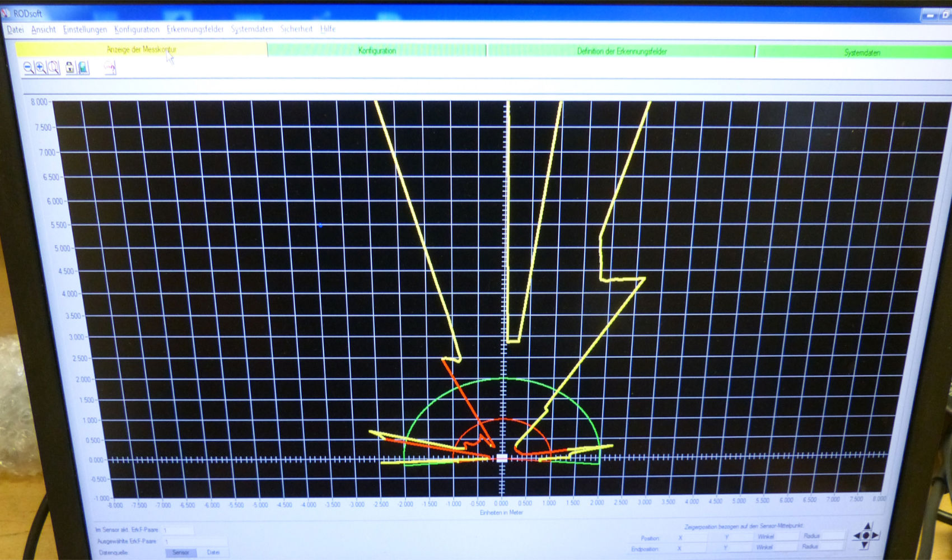
Task: Click the monitor display icon in toolbar
Action: coord(82,66)
